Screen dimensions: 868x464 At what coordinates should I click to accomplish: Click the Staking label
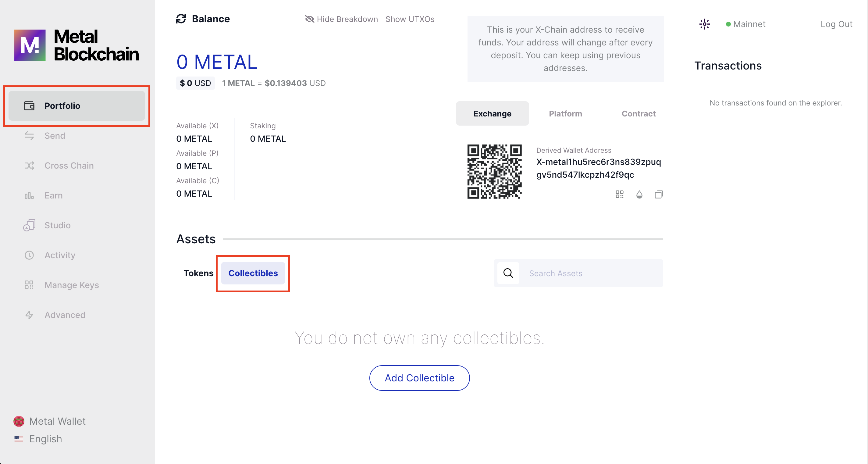(263, 126)
